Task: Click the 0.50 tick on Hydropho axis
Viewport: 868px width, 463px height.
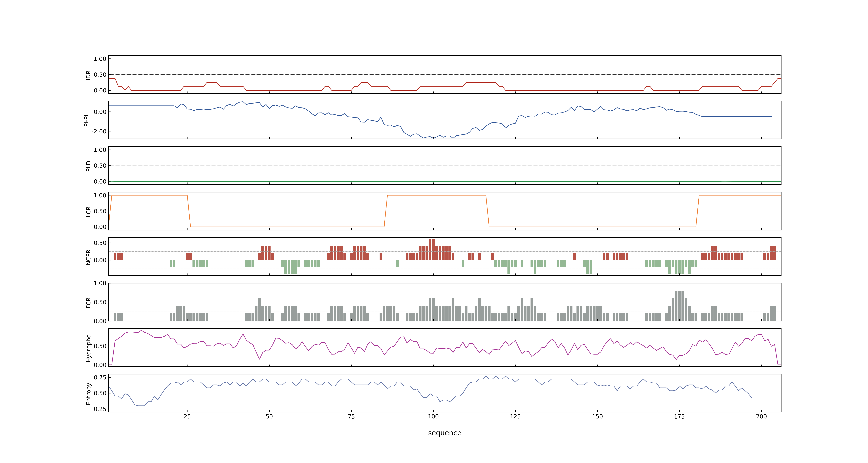Action: coord(100,346)
